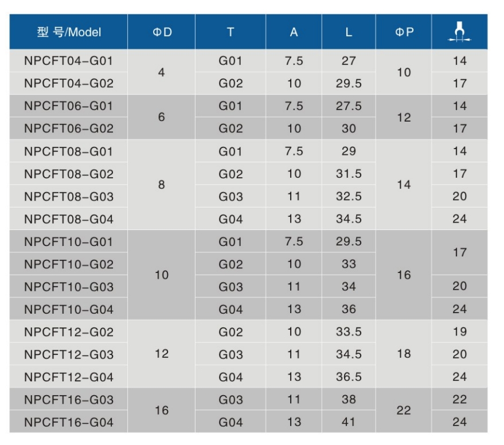Click the L column header
This screenshot has height=445, width=504.
(x=349, y=32)
